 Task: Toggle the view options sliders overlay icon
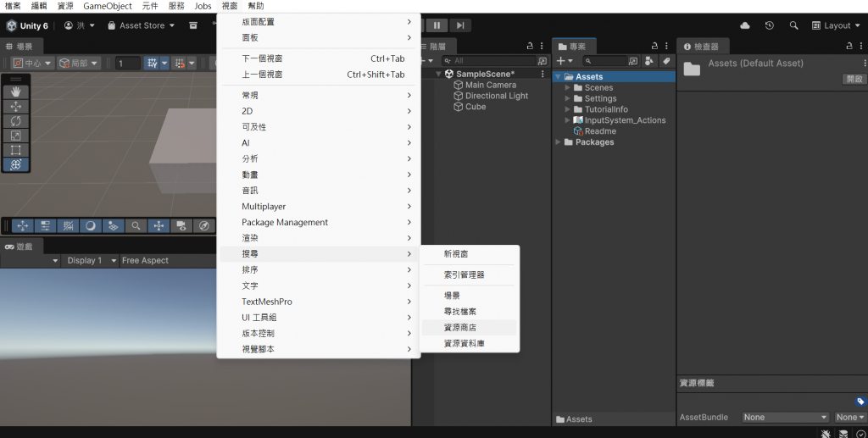[x=46, y=225]
